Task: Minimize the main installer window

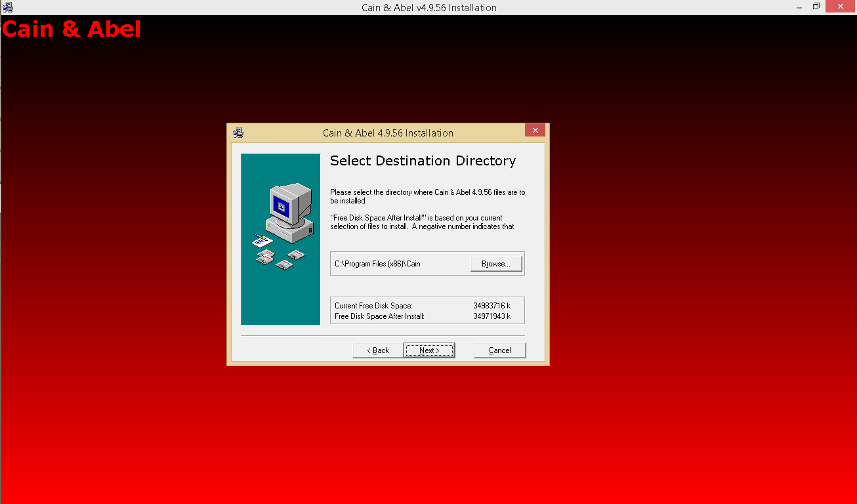Action: click(x=798, y=7)
